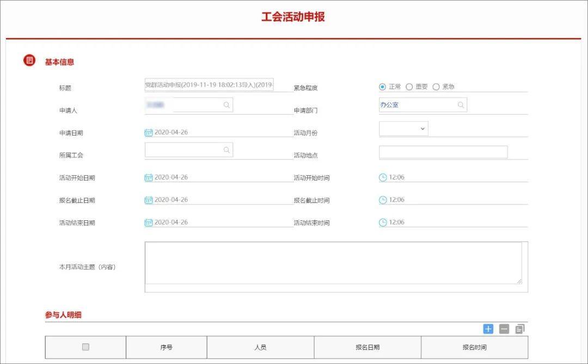Click clock icon beside 活动结束时间
This screenshot has width=588, height=364.
pos(383,221)
